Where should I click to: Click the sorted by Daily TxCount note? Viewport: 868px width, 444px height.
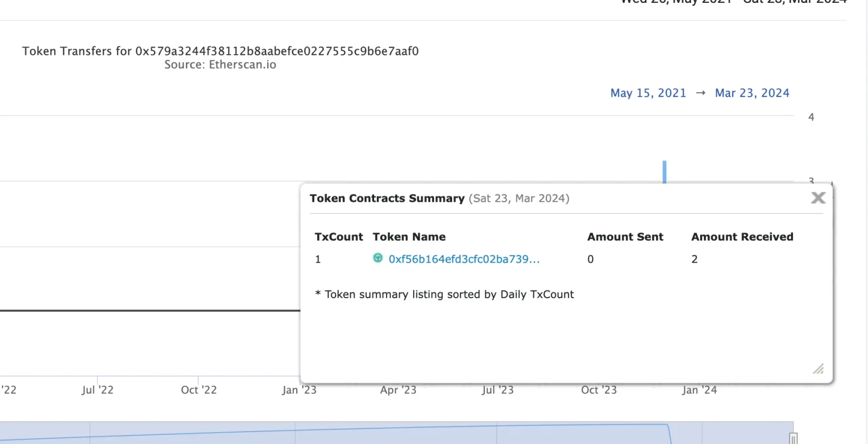(x=445, y=294)
